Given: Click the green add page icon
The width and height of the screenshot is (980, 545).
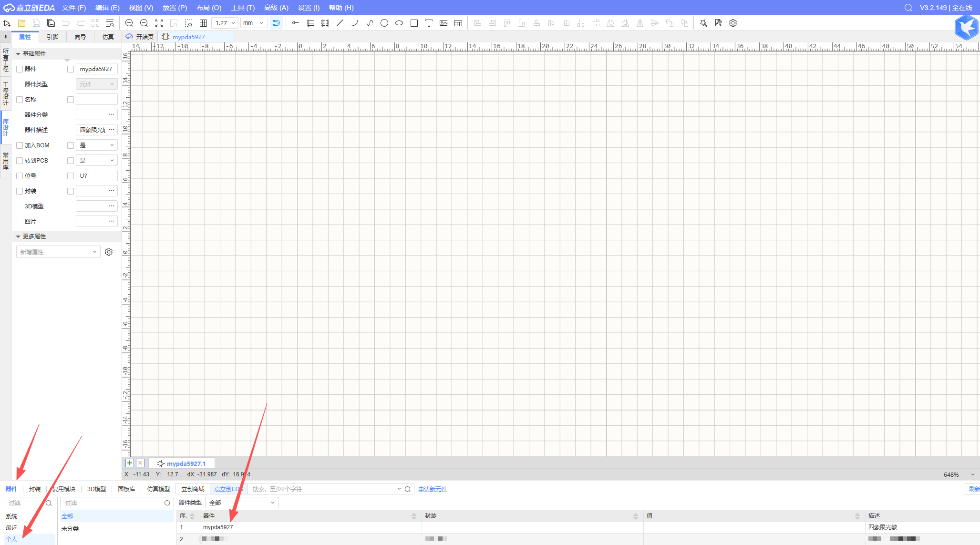Looking at the screenshot, I should 129,463.
